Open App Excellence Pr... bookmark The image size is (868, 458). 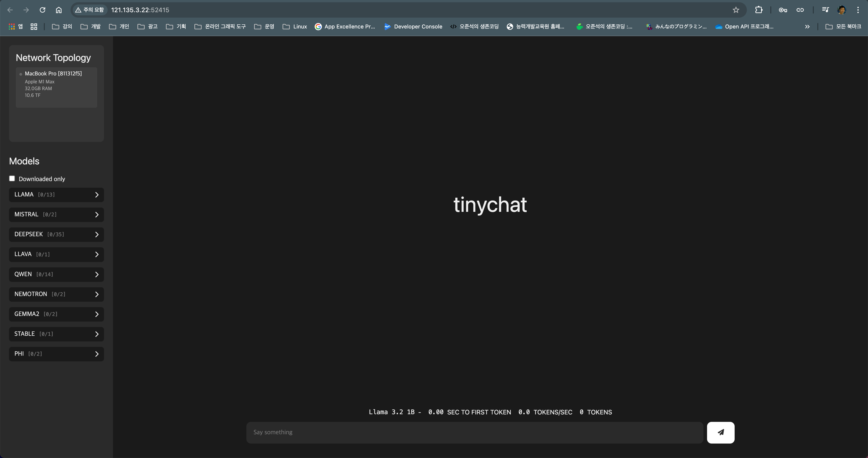pos(345,27)
